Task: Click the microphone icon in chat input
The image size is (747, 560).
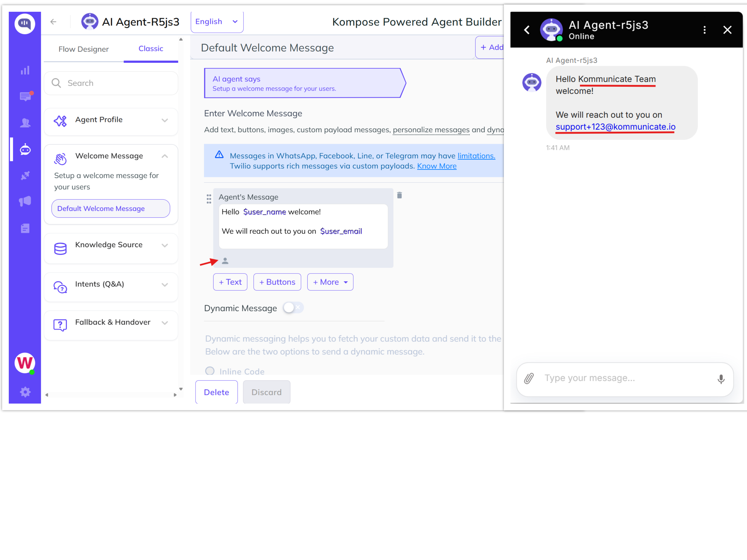Action: coord(721,379)
